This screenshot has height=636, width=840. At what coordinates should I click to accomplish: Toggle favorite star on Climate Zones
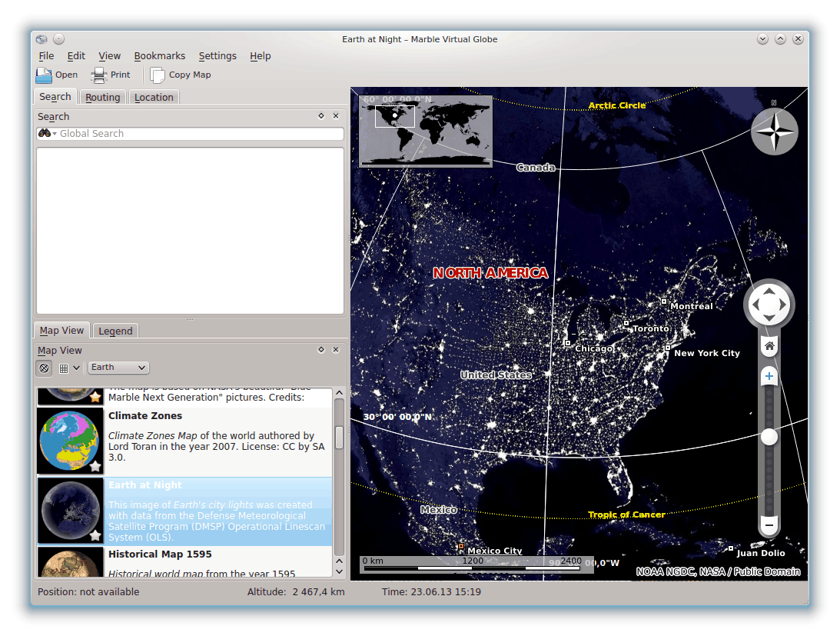point(95,466)
